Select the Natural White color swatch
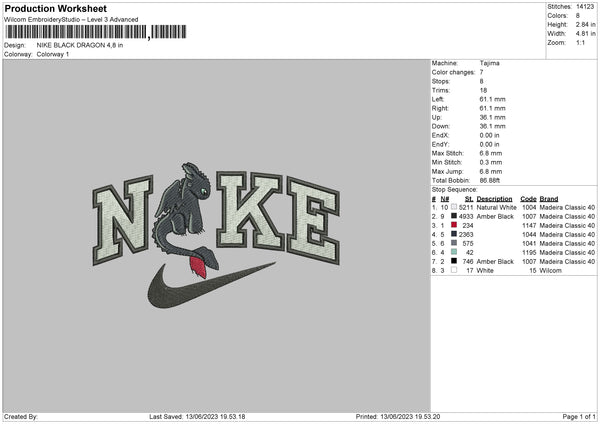 point(454,207)
